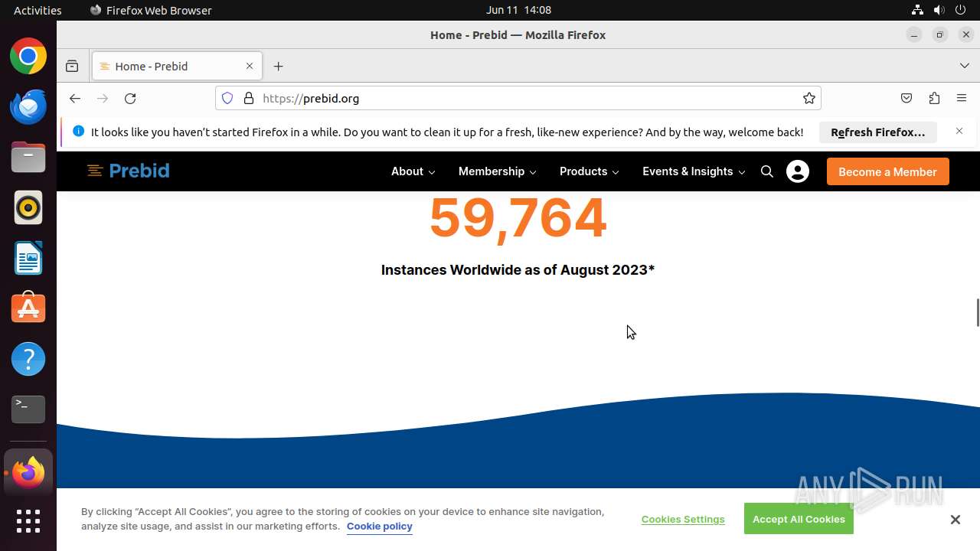
Task: Save page to Pocket
Action: tap(906, 98)
